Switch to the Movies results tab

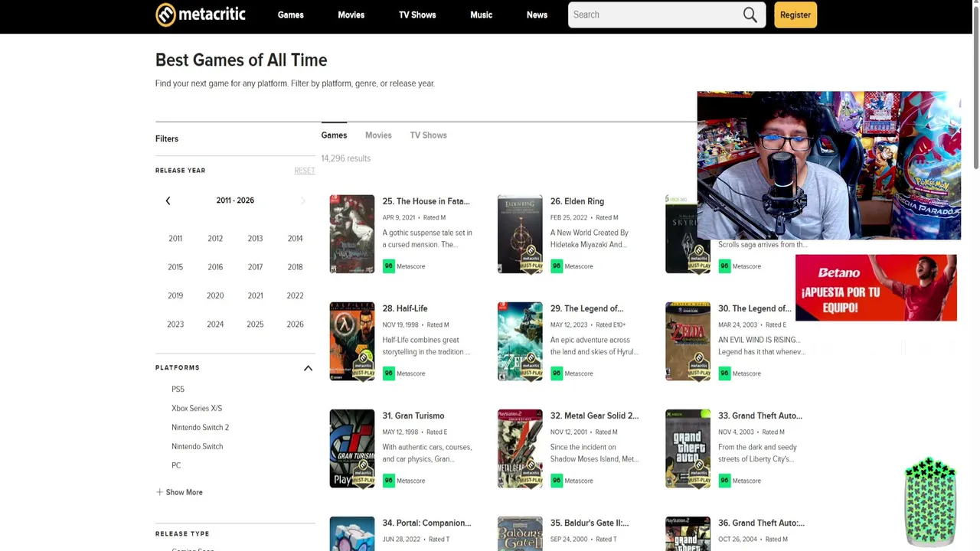tap(378, 135)
